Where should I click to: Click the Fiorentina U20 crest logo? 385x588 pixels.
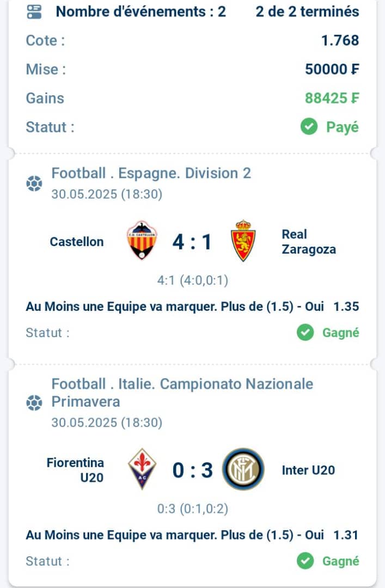[142, 469]
